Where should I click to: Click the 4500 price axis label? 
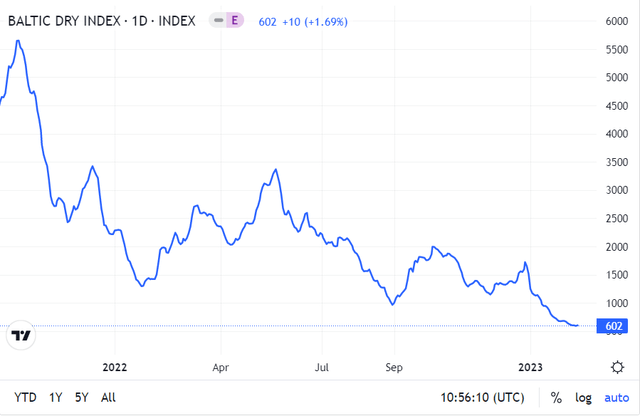tap(617, 106)
